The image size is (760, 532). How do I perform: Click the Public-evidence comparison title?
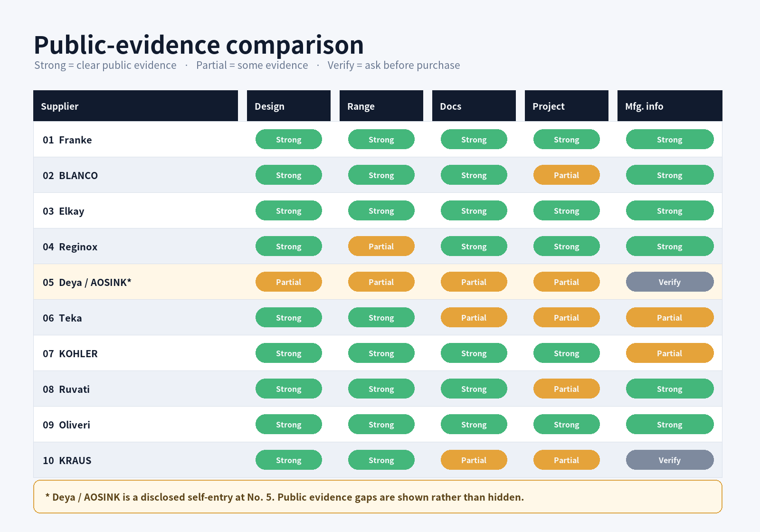pos(199,45)
